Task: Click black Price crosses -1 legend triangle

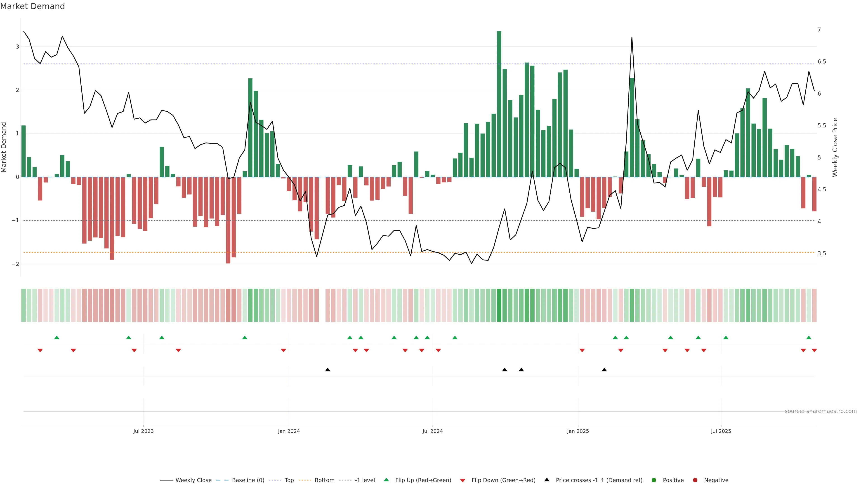Action: tap(547, 480)
